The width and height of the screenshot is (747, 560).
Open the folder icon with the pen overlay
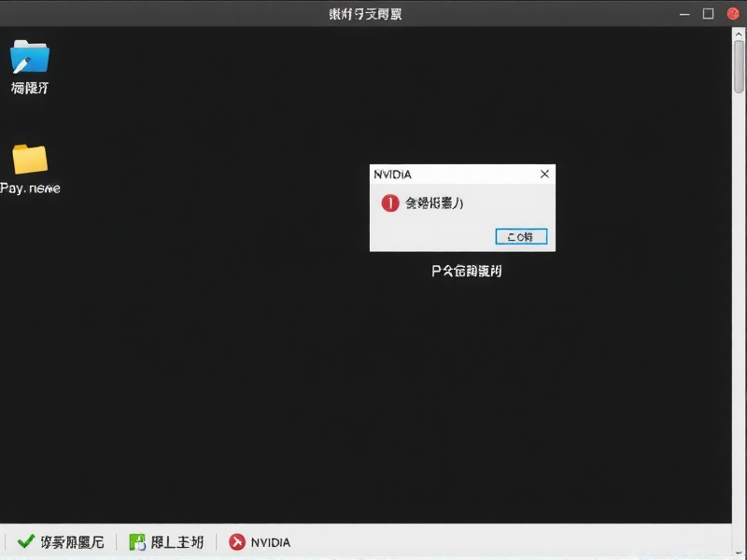pyautogui.click(x=31, y=58)
